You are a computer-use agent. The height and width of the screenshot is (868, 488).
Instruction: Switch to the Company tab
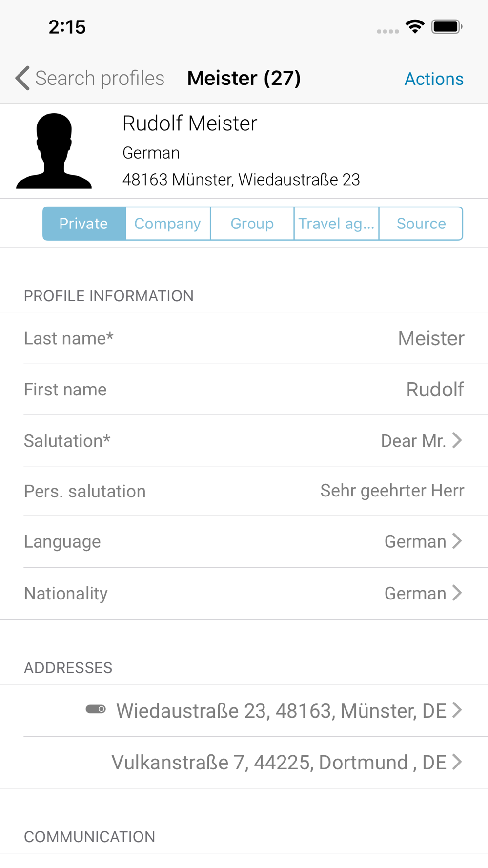pos(168,224)
